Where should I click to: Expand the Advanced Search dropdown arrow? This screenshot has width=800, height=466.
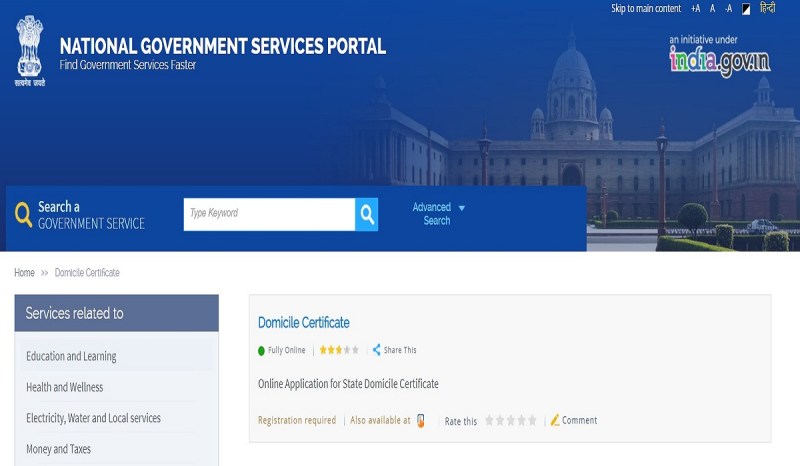click(462, 208)
